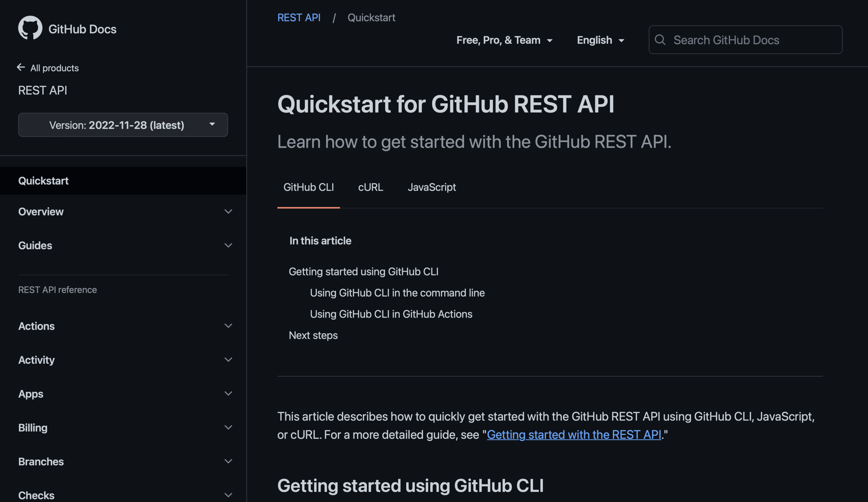
Task: Select the GitHub CLI tab
Action: tap(308, 187)
